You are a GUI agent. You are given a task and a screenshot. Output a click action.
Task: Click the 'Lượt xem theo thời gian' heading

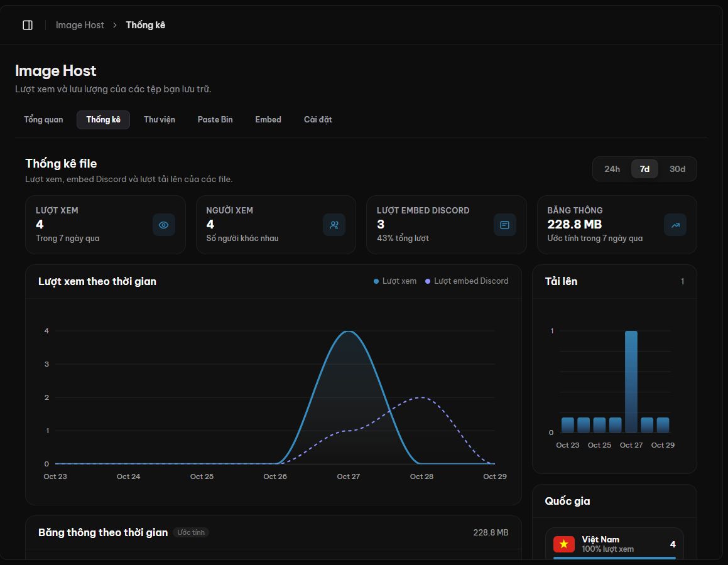tap(97, 282)
